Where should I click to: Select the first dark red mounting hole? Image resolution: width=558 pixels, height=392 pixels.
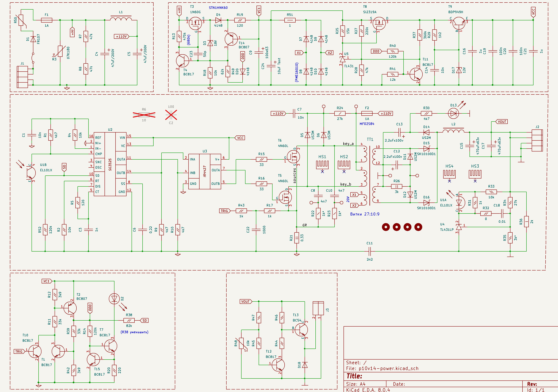coord(386,227)
